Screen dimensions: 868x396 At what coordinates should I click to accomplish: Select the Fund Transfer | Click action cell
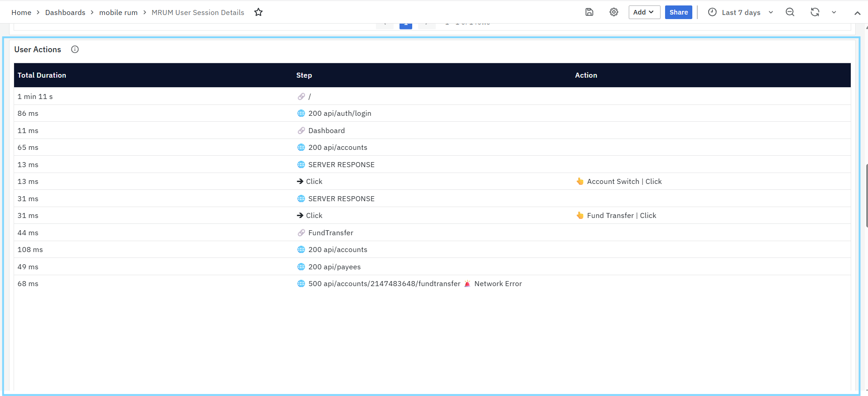[x=621, y=216]
